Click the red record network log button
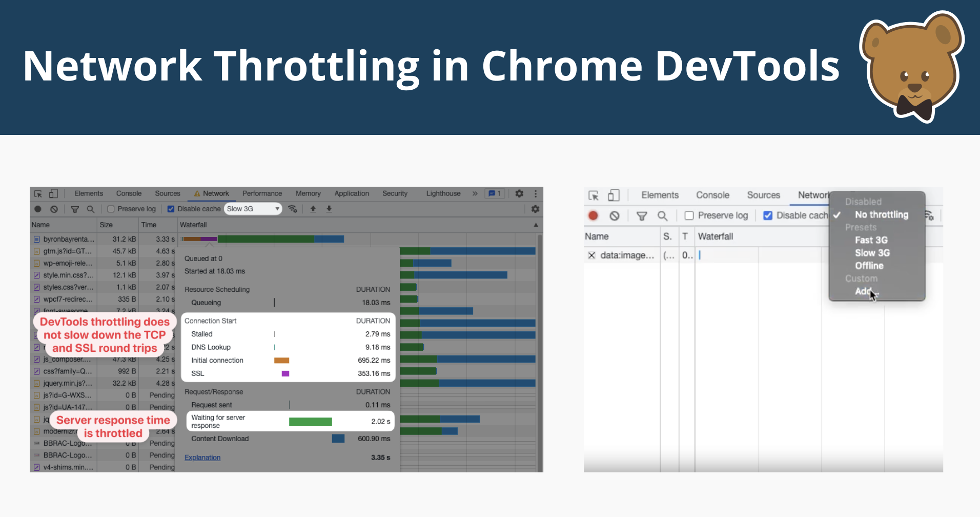980x517 pixels. [593, 216]
